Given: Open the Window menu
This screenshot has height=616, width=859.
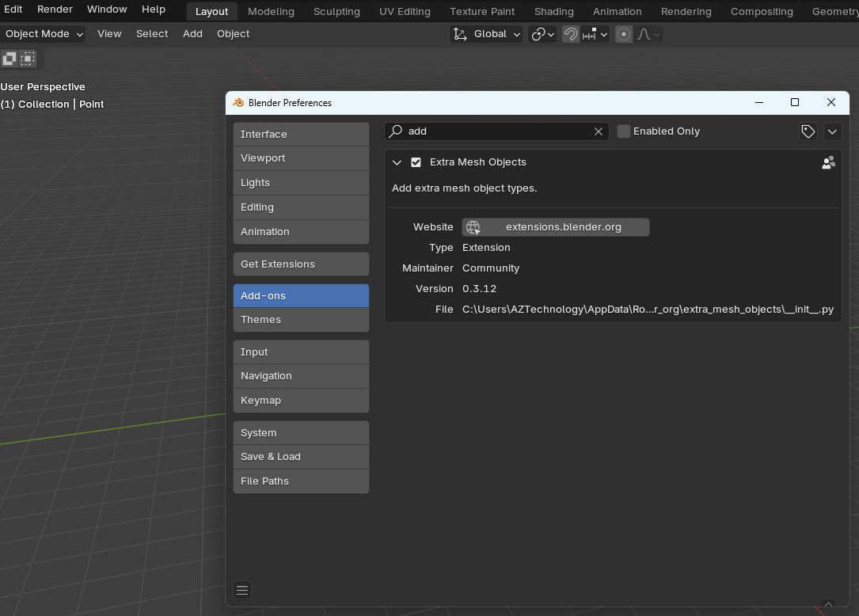Looking at the screenshot, I should click(x=107, y=10).
